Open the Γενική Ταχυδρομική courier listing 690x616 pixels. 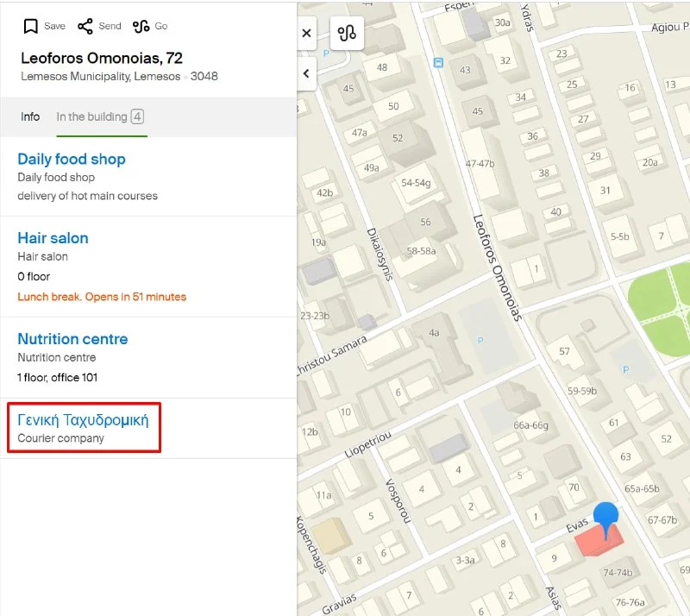(83, 420)
